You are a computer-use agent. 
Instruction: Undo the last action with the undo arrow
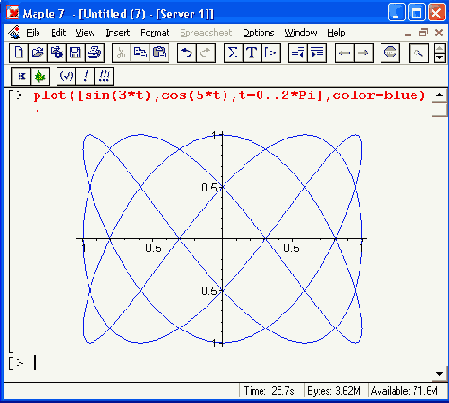click(x=187, y=53)
